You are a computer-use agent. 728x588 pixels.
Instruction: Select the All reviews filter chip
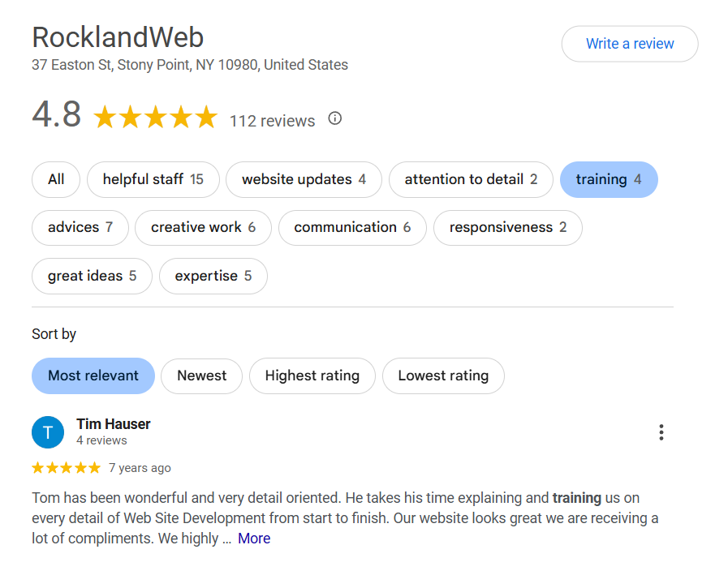(56, 179)
